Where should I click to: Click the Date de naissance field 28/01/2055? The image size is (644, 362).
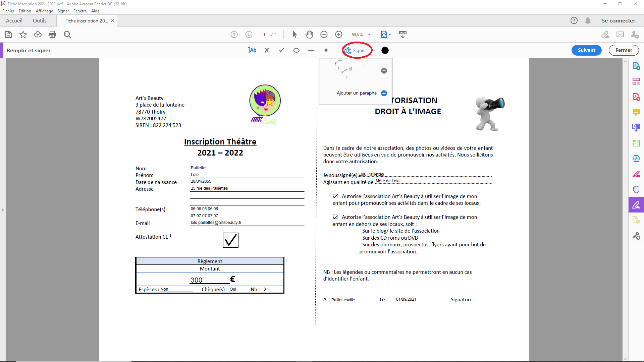coord(247,181)
